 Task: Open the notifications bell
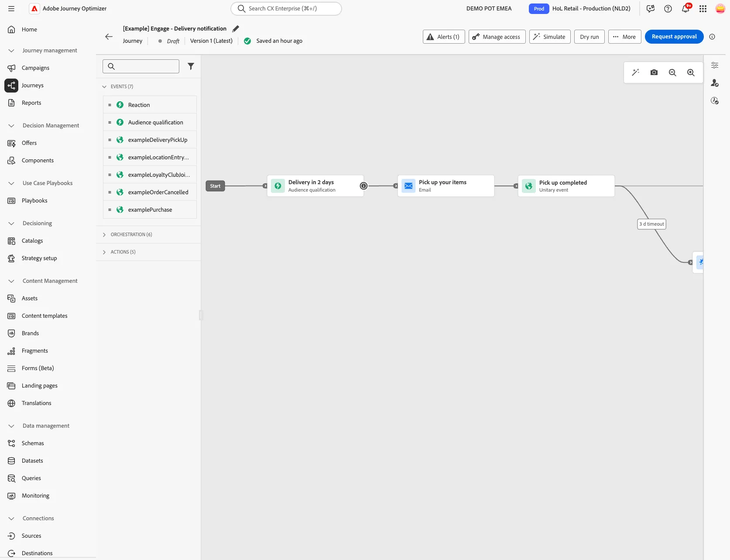686,9
